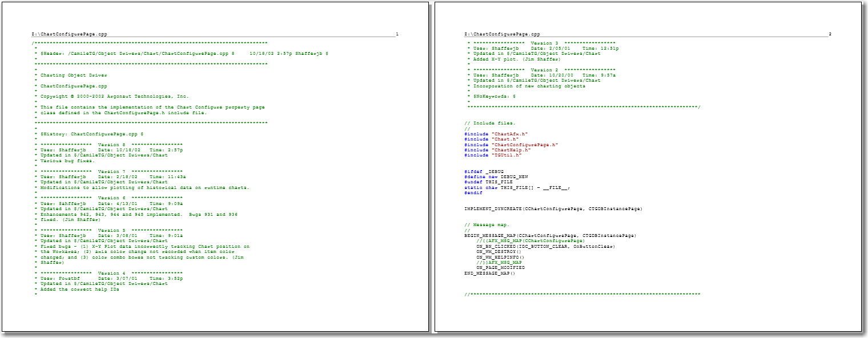The height and width of the screenshot is (338, 868).
Task: Click the 'static char THIS_FILE[]' line
Action: point(517,187)
